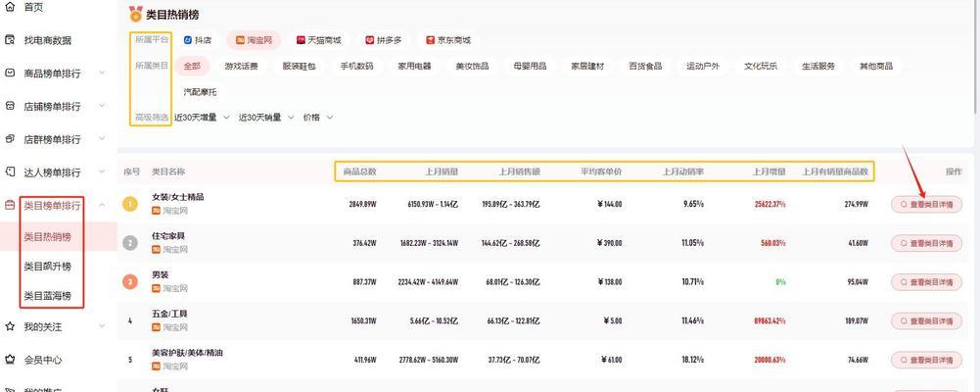This screenshot has height=392, width=980.
Task: Click the 淘宝网 icon under 住宅家具
Action: pyautogui.click(x=157, y=250)
